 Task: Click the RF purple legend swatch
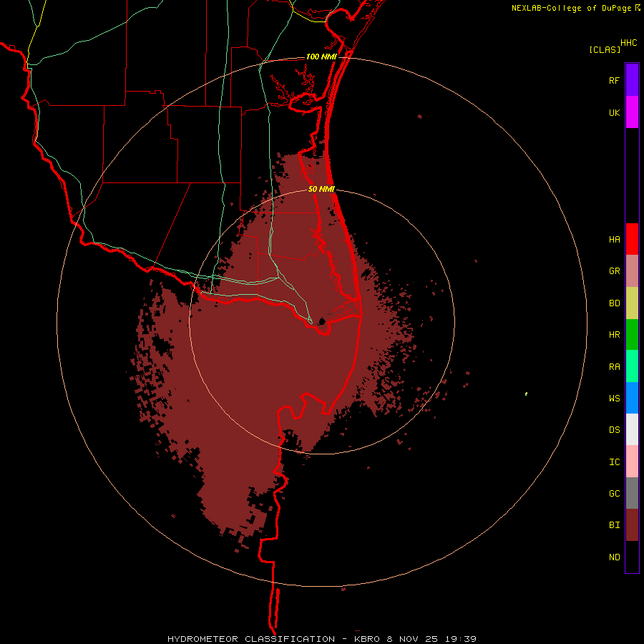632,80
